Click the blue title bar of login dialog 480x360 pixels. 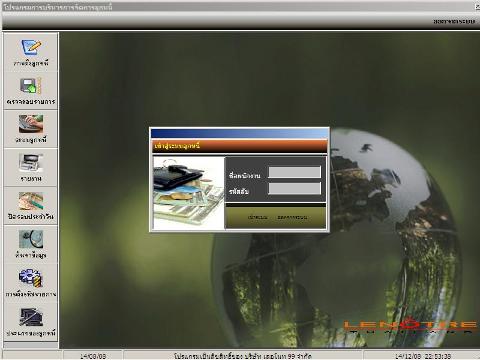click(239, 134)
